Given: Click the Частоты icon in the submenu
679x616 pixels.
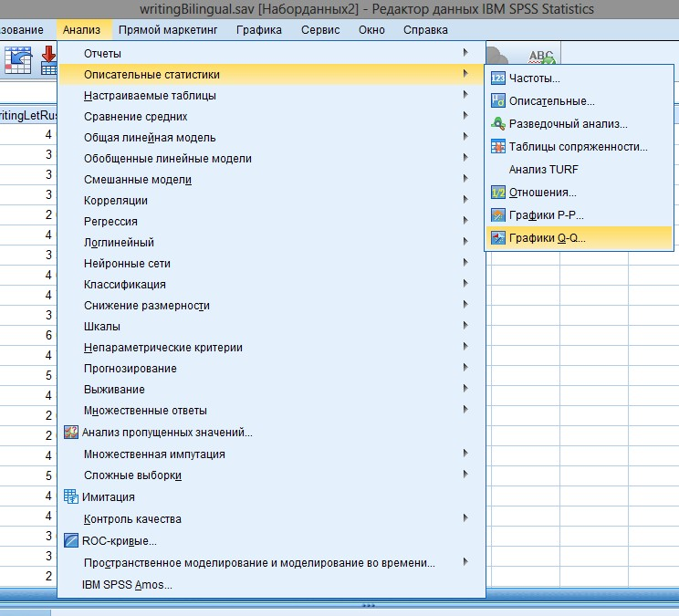Looking at the screenshot, I should click(x=498, y=78).
